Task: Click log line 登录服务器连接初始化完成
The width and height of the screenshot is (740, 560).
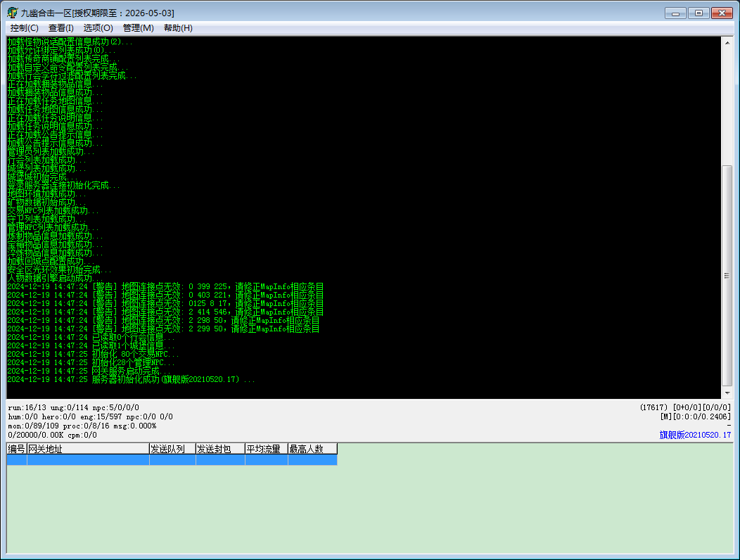Action: pyautogui.click(x=63, y=185)
